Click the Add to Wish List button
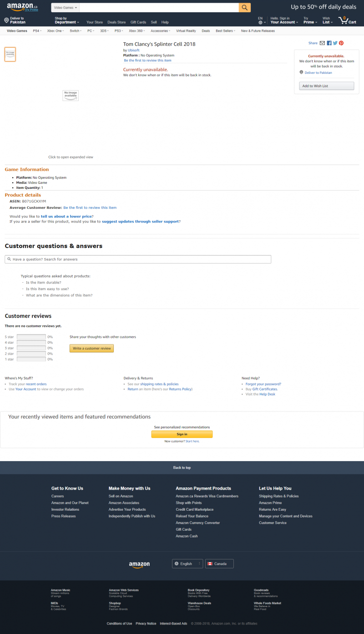 point(326,86)
